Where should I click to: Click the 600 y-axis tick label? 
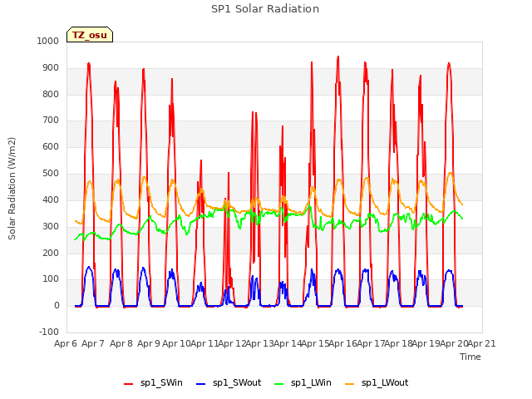point(51,146)
